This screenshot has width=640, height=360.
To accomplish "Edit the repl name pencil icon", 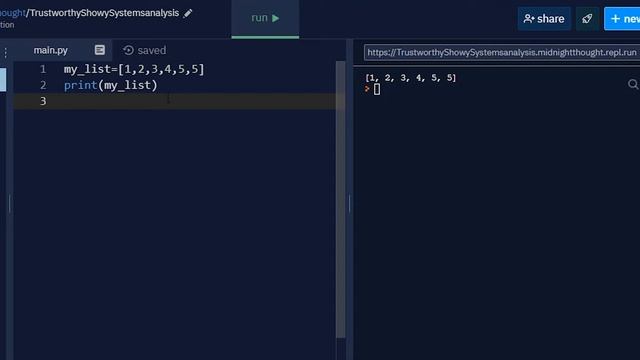I will coord(188,13).
